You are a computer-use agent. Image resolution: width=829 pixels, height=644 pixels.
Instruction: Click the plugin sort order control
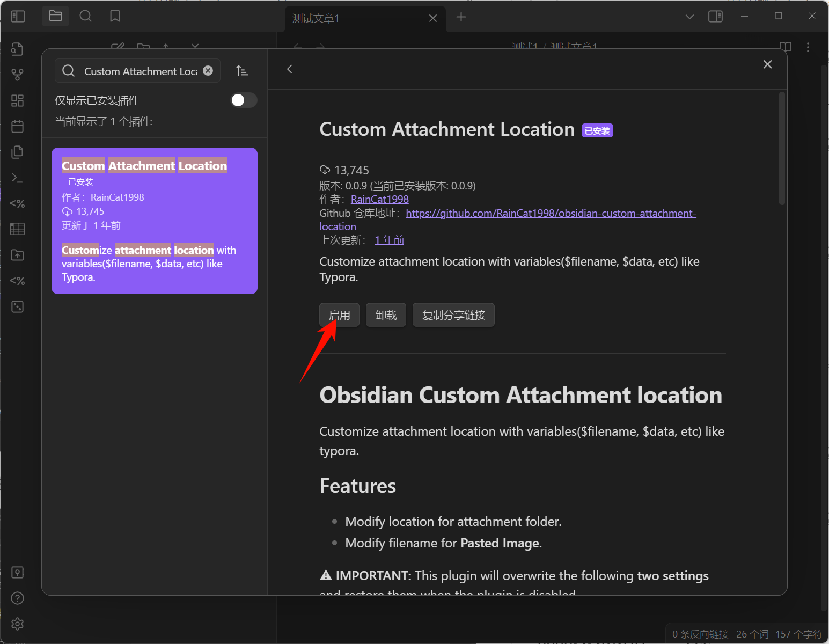click(x=242, y=70)
